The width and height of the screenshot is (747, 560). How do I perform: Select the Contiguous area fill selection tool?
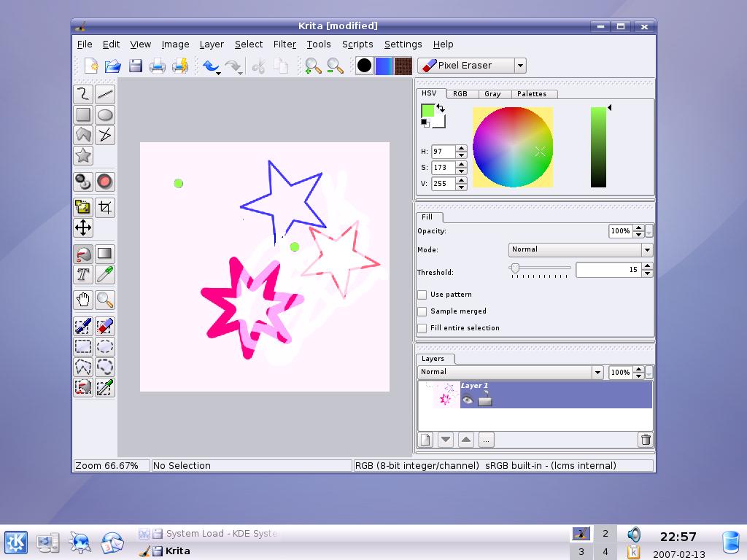click(x=83, y=388)
